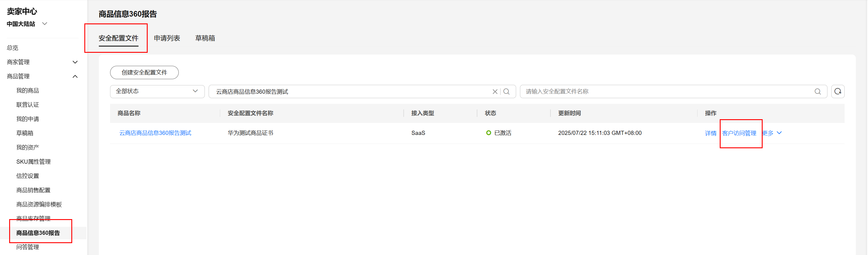Select 商品信息360报告 in the sidebar

pos(38,233)
